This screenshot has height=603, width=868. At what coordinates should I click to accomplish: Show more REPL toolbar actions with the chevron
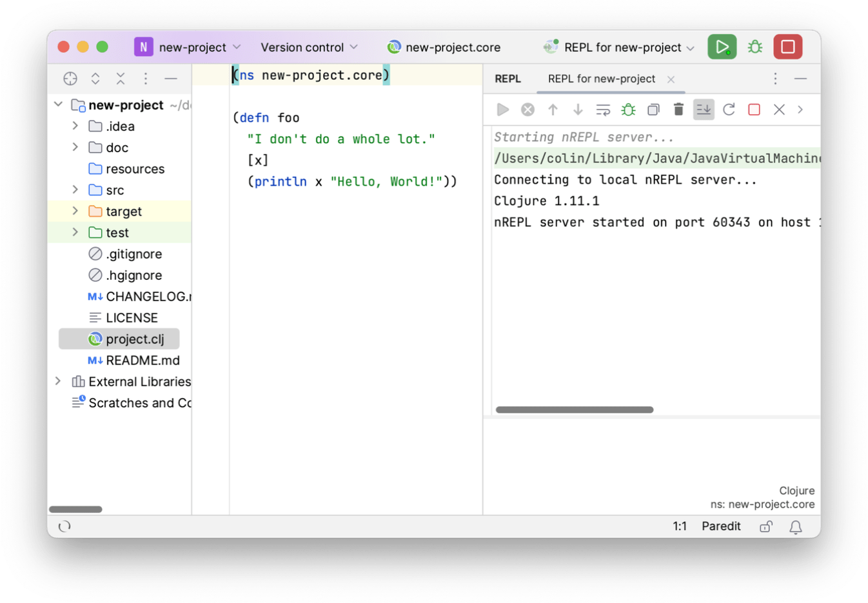coord(800,110)
